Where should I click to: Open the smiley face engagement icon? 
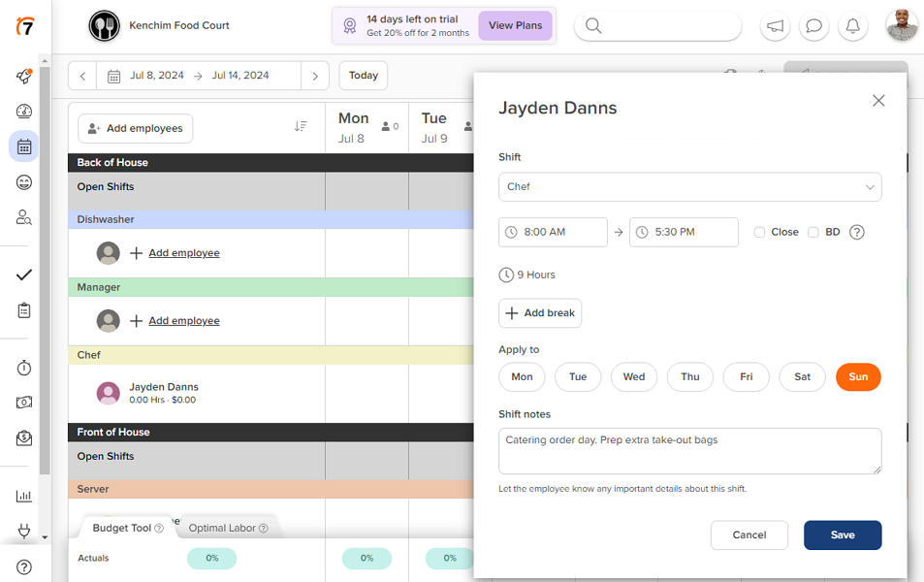point(24,182)
